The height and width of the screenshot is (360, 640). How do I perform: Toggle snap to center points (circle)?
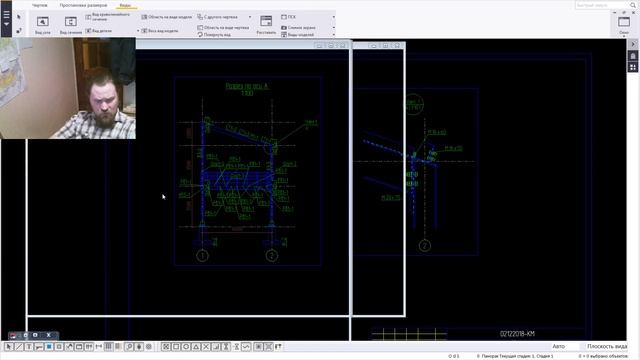[186, 347]
